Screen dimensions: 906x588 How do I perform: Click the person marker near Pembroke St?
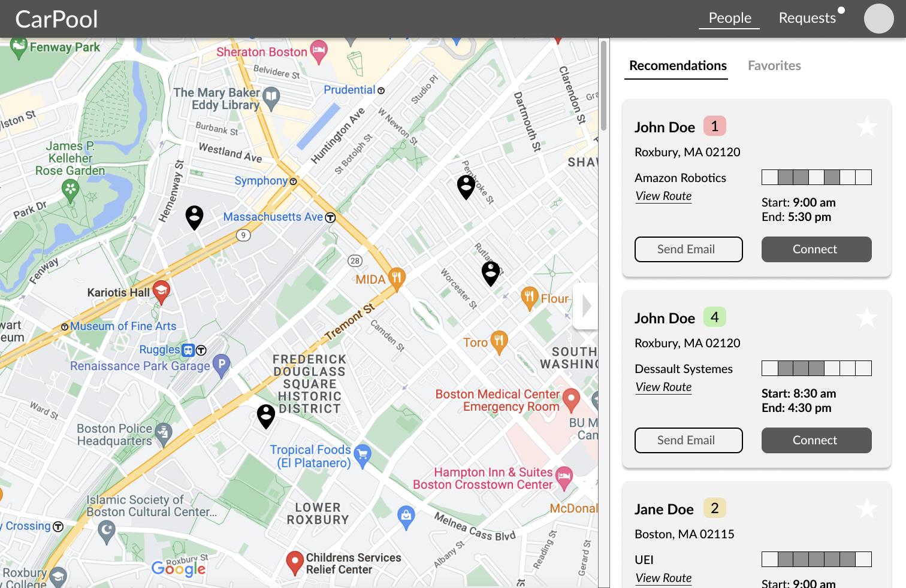click(x=466, y=187)
